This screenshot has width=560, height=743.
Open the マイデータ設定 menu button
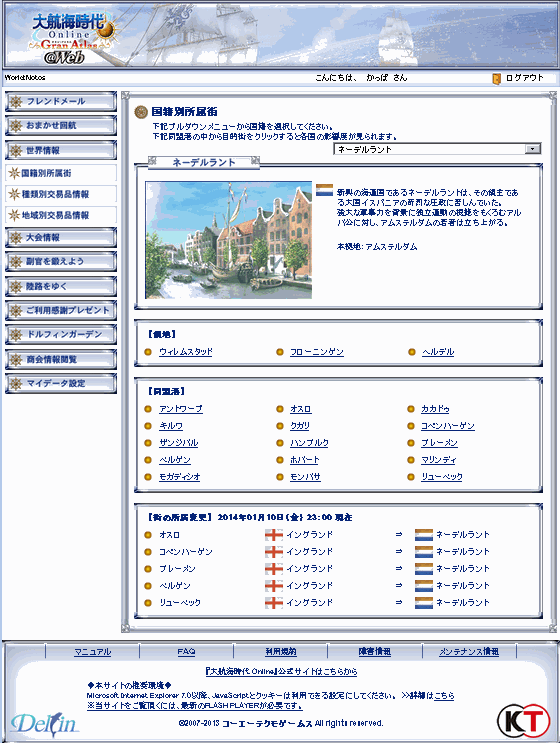(x=61, y=383)
